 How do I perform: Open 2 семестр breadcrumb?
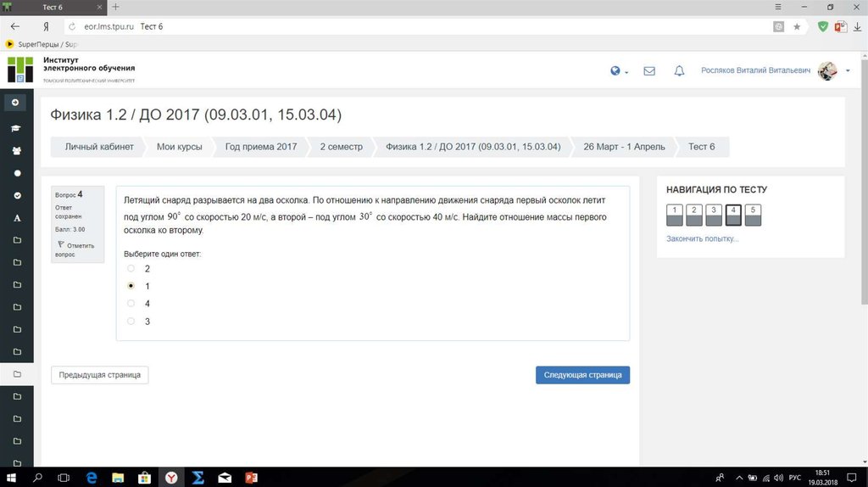341,147
